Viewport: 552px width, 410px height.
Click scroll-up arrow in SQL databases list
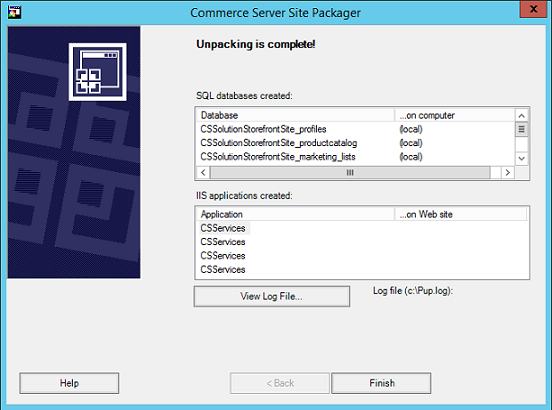(x=522, y=115)
